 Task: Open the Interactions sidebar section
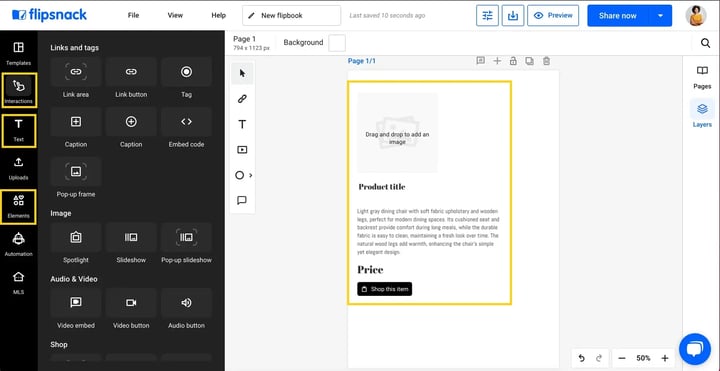[19, 90]
